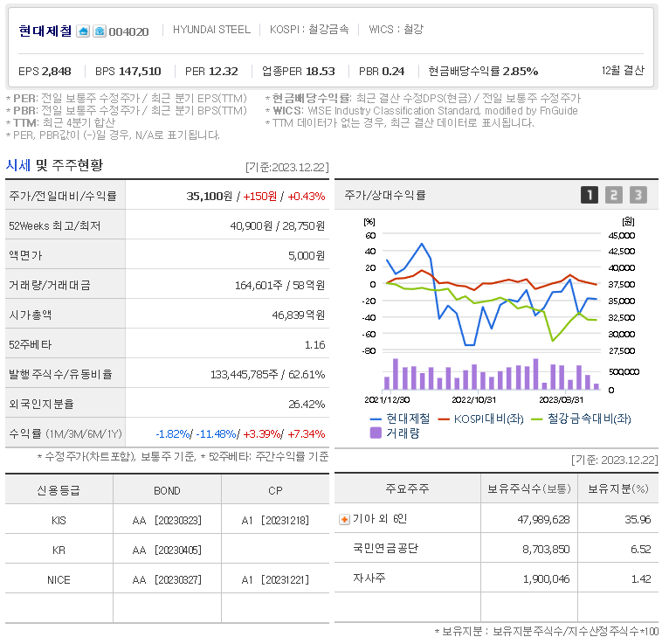Select the 35.96 ownership percentage
This screenshot has width=669, height=644.
pyautogui.click(x=638, y=519)
